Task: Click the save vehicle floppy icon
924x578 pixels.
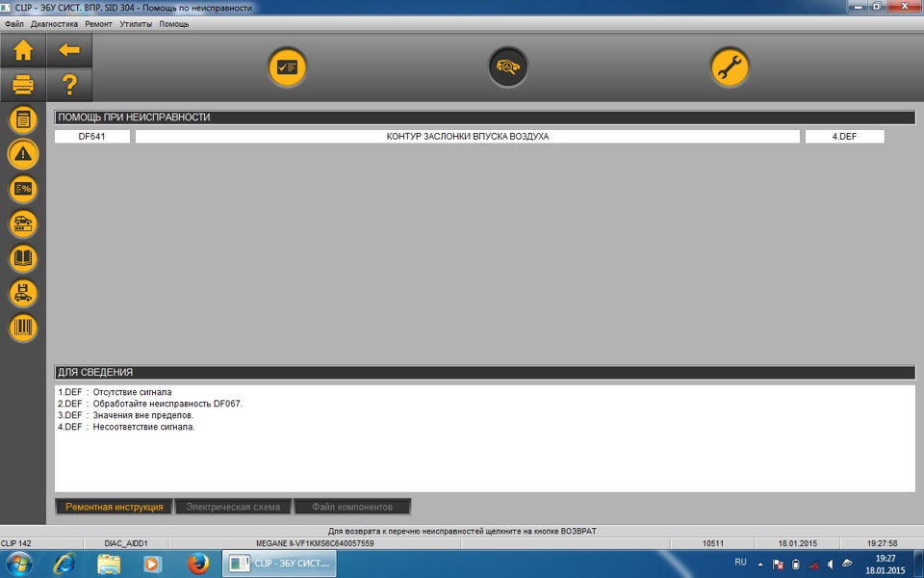Action: pyautogui.click(x=23, y=293)
